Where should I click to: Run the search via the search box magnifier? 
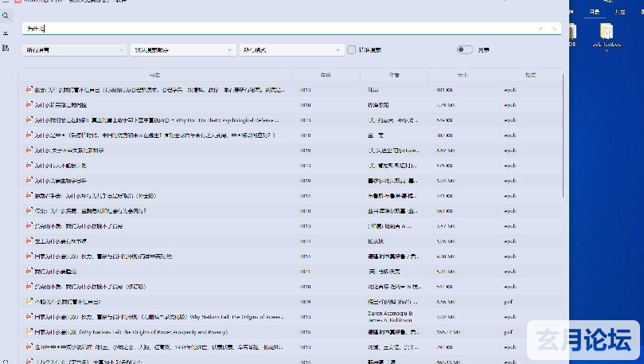coord(553,29)
